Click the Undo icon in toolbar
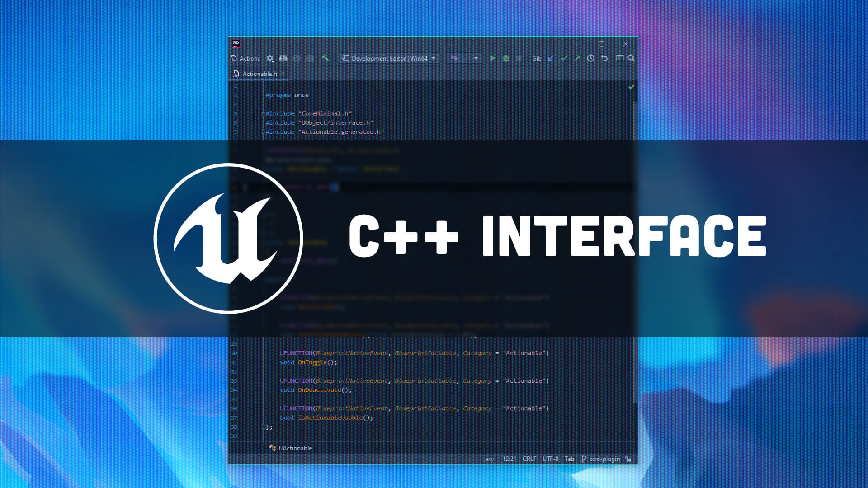The height and width of the screenshot is (488, 868). tap(604, 58)
